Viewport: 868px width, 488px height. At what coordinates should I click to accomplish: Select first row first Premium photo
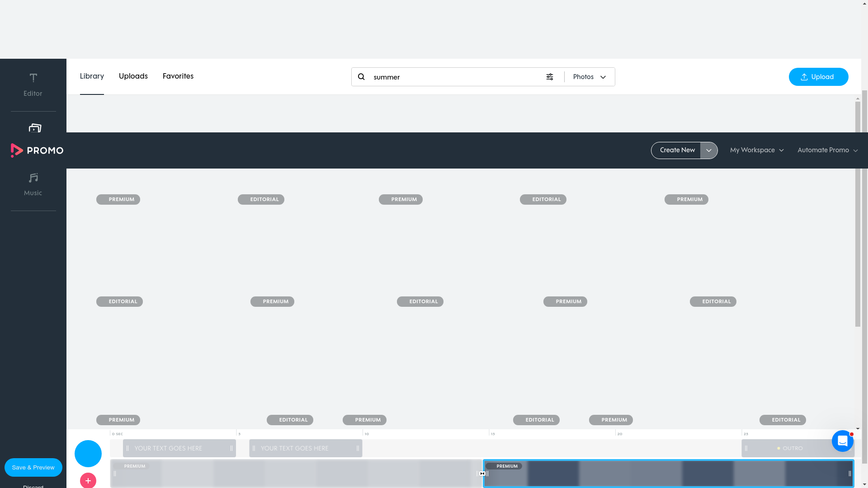tap(118, 199)
